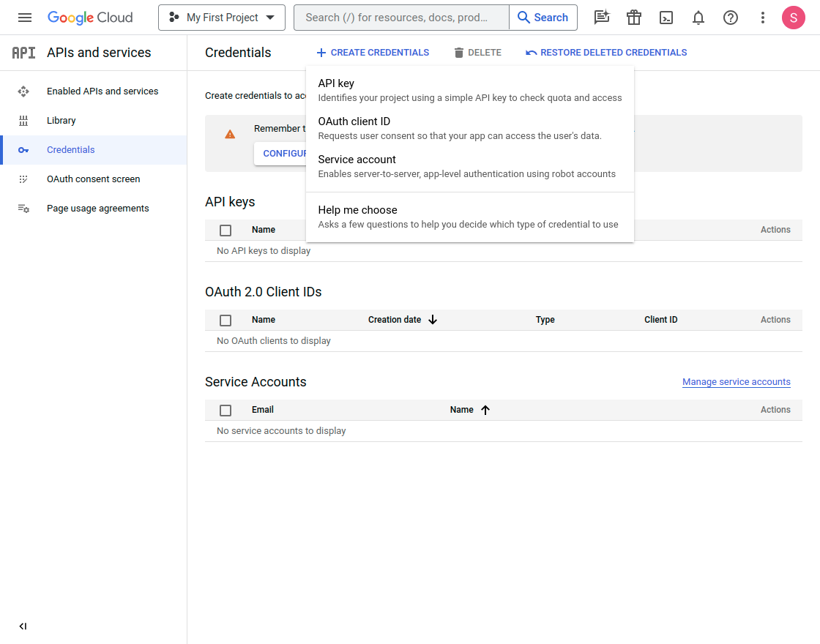Open the My First Project selector dropdown

[x=222, y=18]
